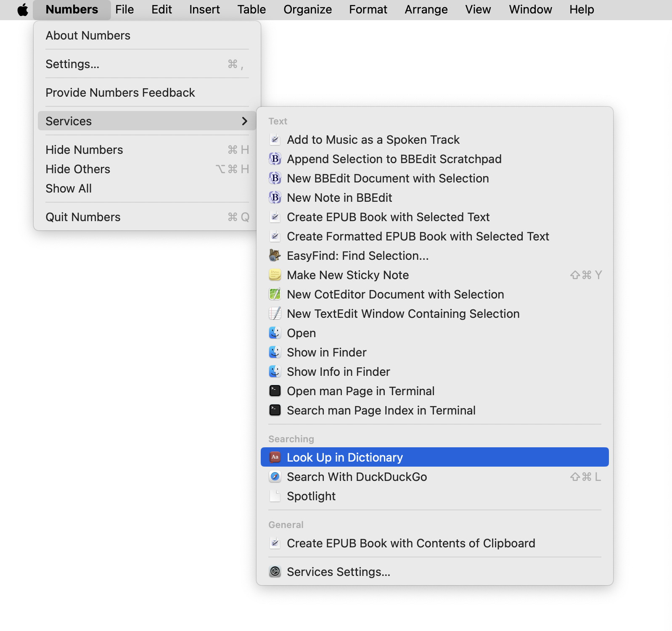Select Add to Music as a Spoken Track

coord(435,140)
